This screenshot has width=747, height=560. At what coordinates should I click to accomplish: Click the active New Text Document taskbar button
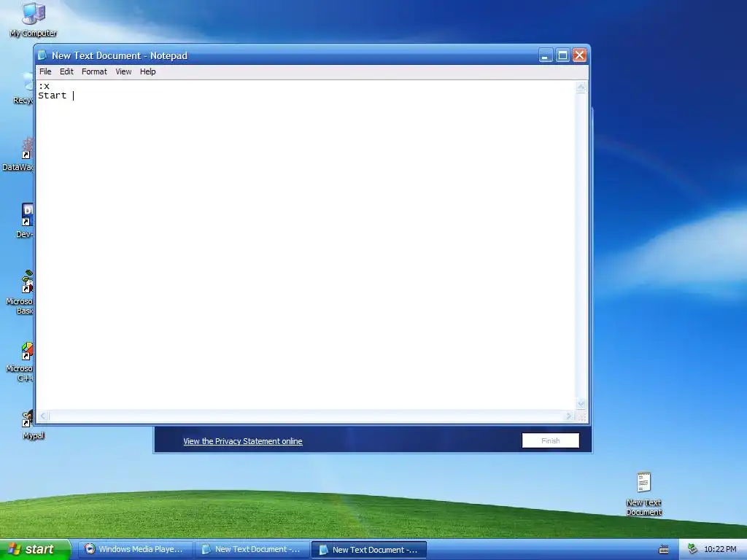(x=369, y=550)
